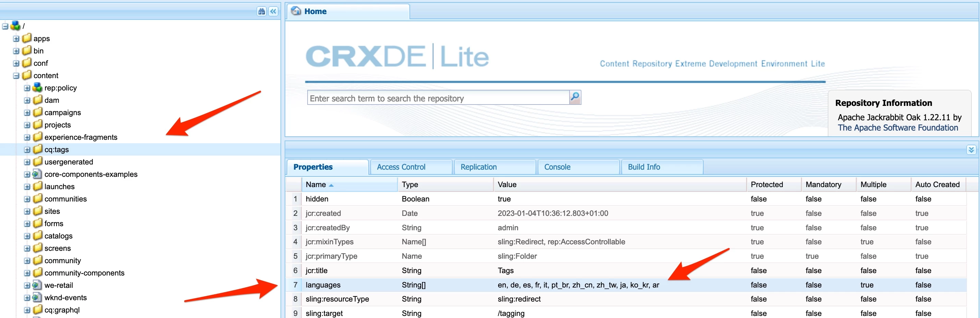The image size is (980, 318).
Task: Switch to the Console tab
Action: (579, 167)
